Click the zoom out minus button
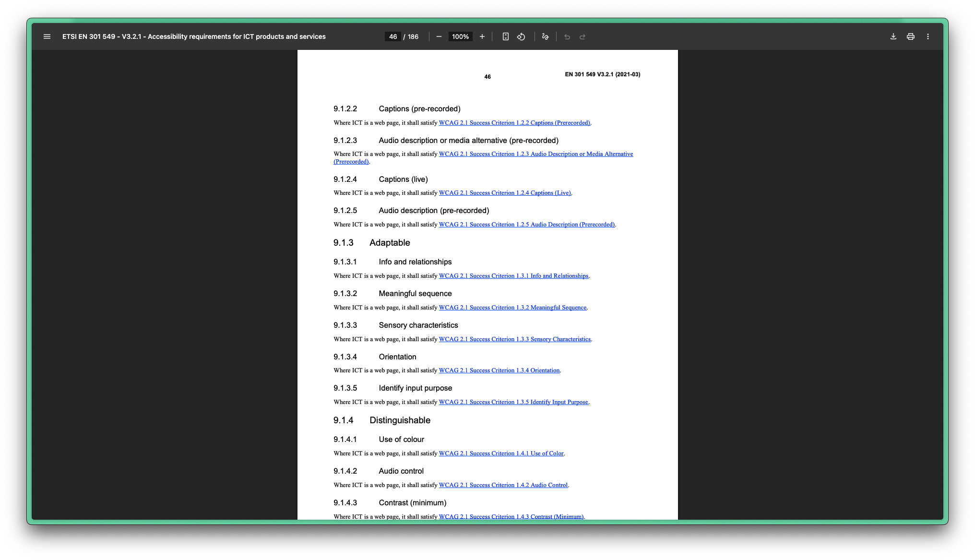Viewport: 975px width, 560px height. [x=439, y=36]
